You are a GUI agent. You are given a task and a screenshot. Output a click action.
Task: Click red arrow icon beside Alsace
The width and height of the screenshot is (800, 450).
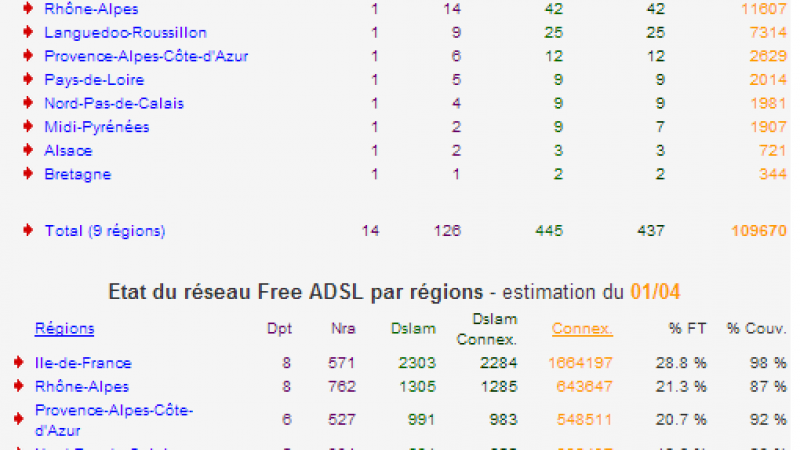[x=28, y=150]
